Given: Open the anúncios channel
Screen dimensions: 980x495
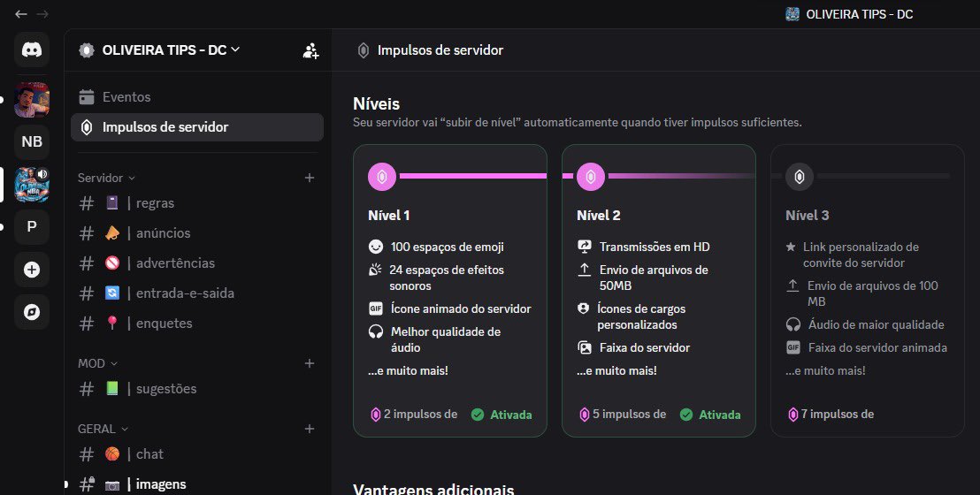Looking at the screenshot, I should [x=197, y=233].
